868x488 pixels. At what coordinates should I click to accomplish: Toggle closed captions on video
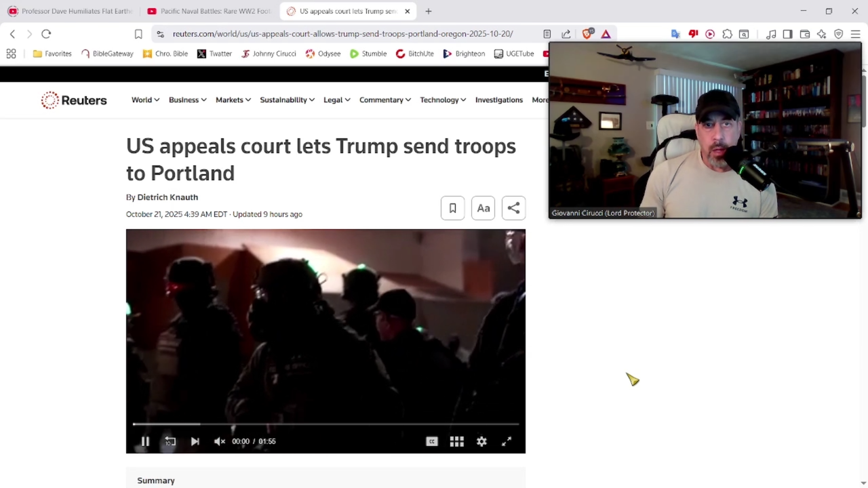coord(431,441)
